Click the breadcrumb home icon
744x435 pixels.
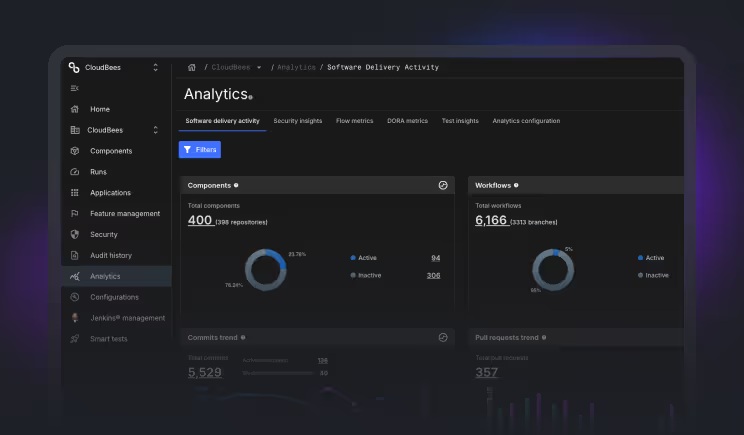[x=192, y=67]
